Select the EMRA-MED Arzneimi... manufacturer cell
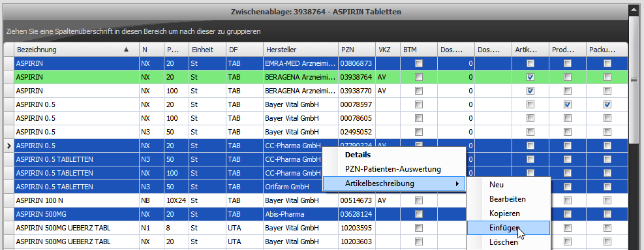The width and height of the screenshot is (644, 250). click(x=301, y=63)
